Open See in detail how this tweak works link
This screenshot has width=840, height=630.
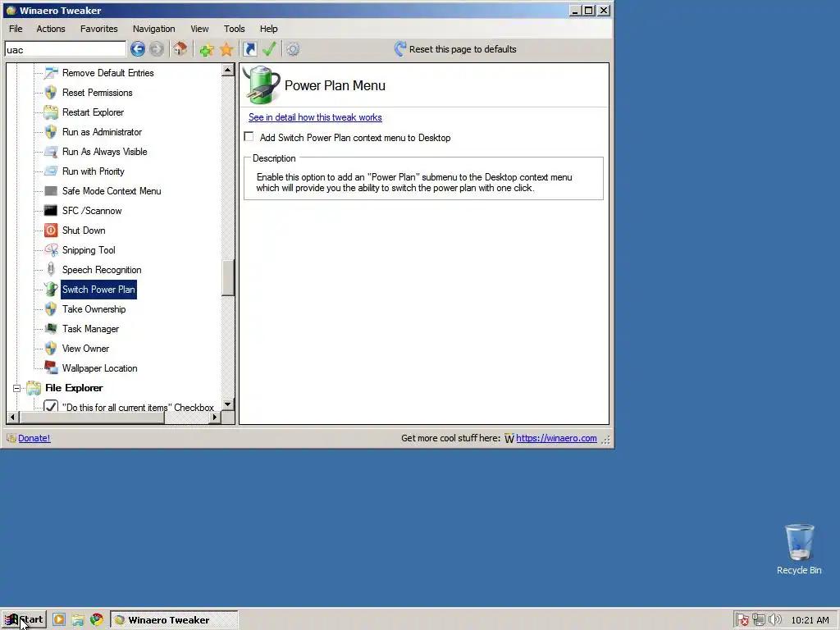(315, 117)
